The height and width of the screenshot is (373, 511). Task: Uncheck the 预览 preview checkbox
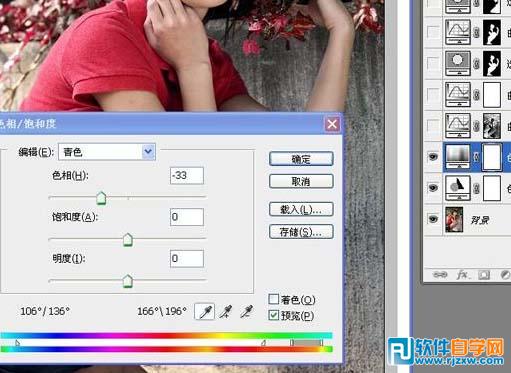[x=274, y=315]
